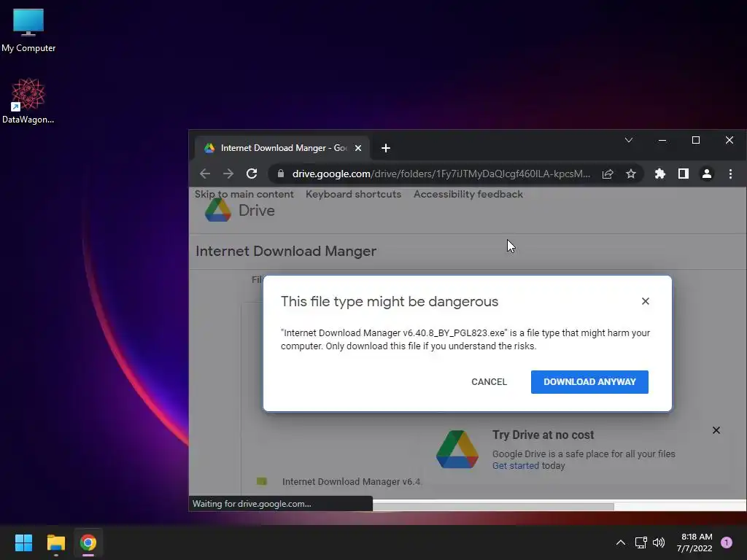Open File Explorer from the taskbar
Viewport: 747px width, 560px height.
[x=55, y=542]
